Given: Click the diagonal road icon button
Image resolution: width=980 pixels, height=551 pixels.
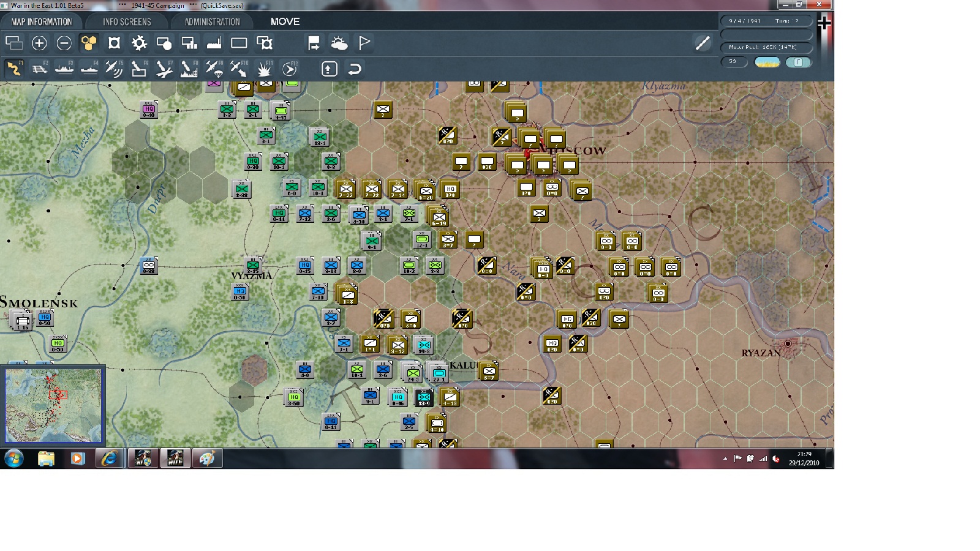Looking at the screenshot, I should [703, 43].
